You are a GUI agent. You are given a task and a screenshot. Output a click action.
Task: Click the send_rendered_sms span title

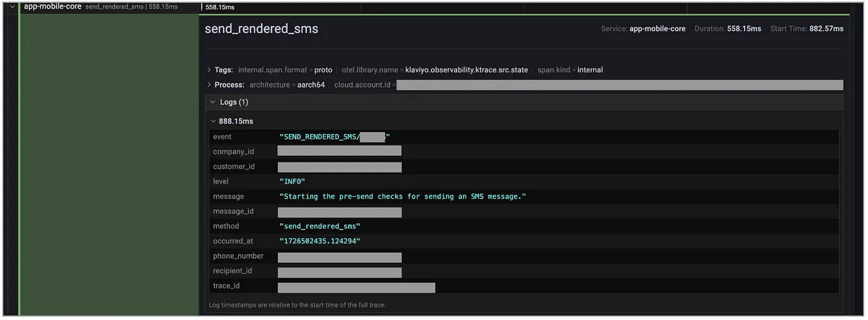coord(261,29)
